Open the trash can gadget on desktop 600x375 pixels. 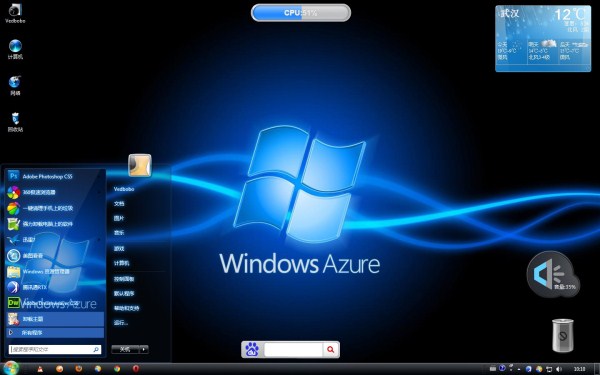(x=563, y=335)
